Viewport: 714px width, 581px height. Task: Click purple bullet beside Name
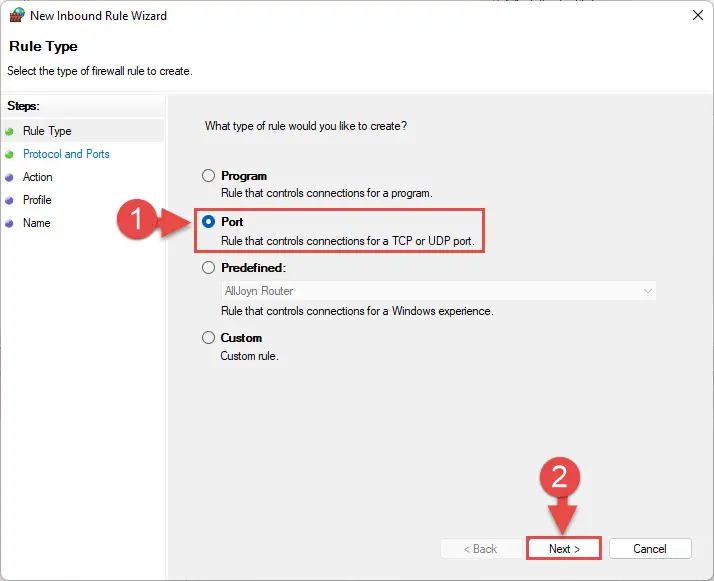[x=10, y=224]
